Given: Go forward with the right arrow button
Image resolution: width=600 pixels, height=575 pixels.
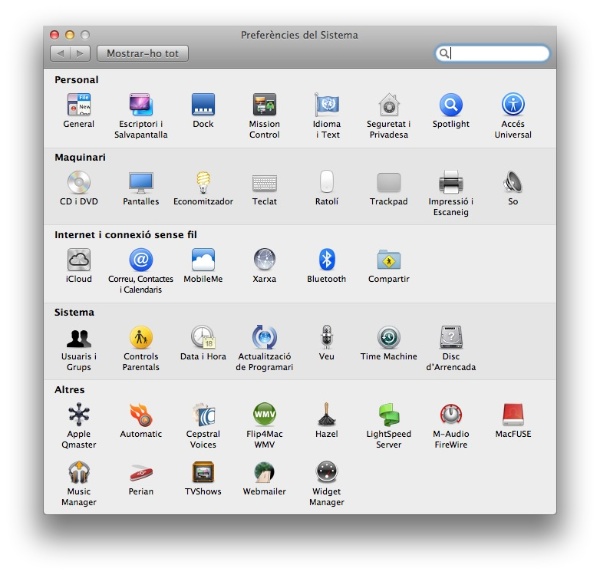Looking at the screenshot, I should coord(80,53).
